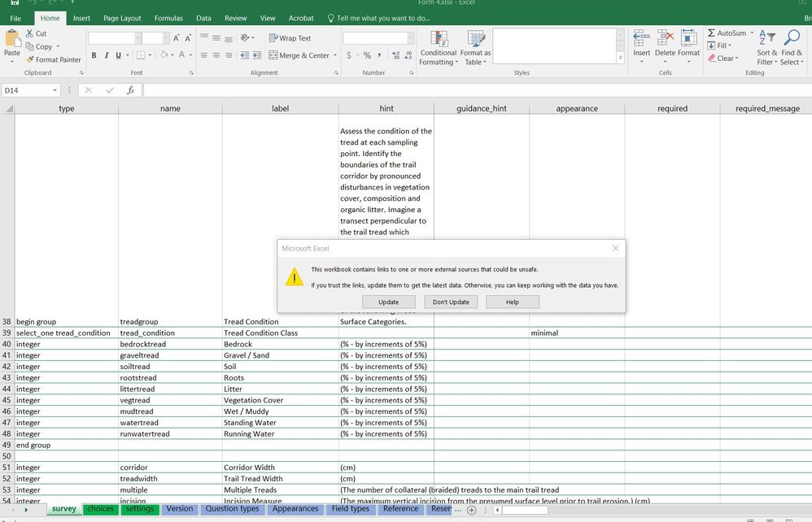Expand the Merge & Center dropdown arrow

click(x=334, y=56)
